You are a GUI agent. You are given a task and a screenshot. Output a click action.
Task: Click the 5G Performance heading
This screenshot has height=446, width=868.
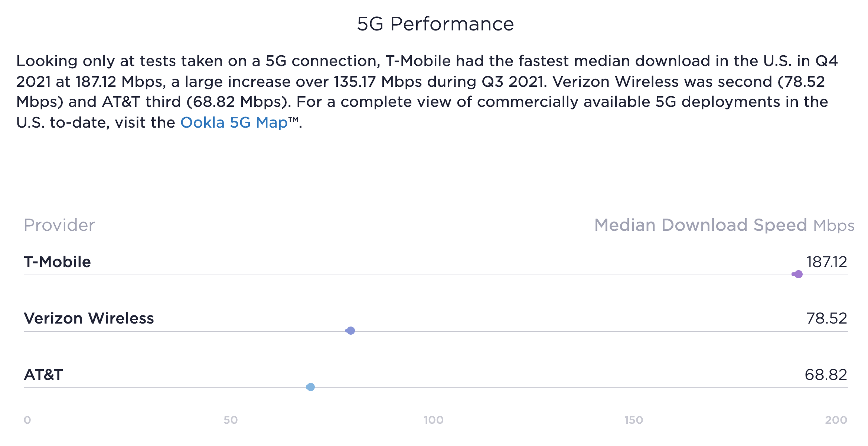click(x=435, y=24)
